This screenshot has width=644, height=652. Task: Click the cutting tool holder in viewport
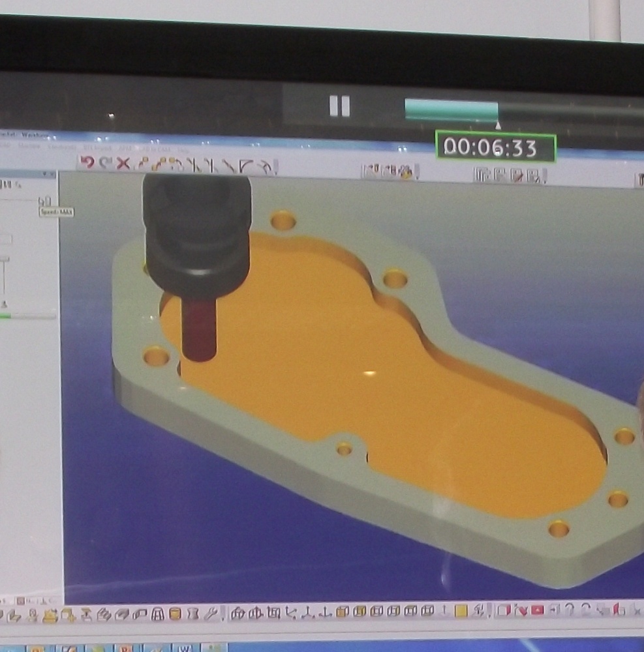coord(197,228)
